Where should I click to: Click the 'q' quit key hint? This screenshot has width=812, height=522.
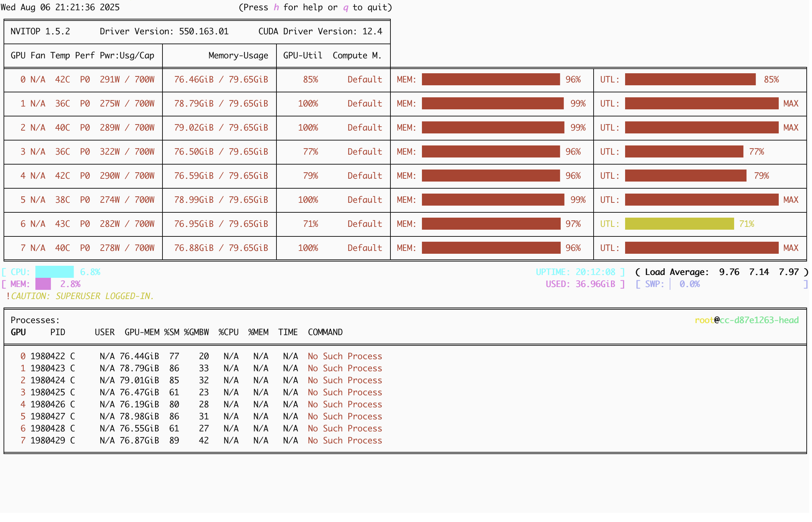[x=345, y=7]
